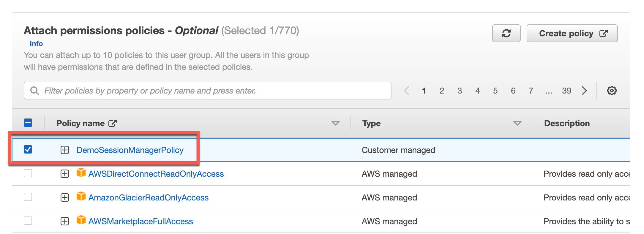644x234 pixels.
Task: Click external link icon beside Policy name header
Action: [x=113, y=123]
